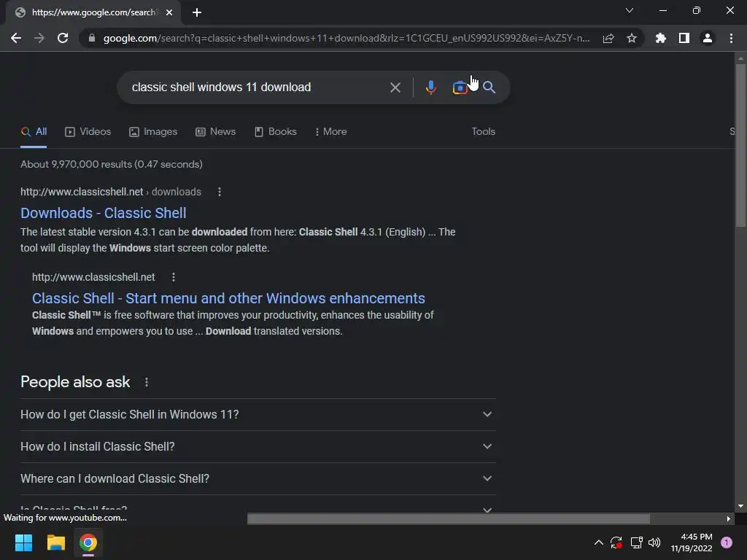The image size is (747, 560).
Task: View site security lock information
Action: point(91,38)
